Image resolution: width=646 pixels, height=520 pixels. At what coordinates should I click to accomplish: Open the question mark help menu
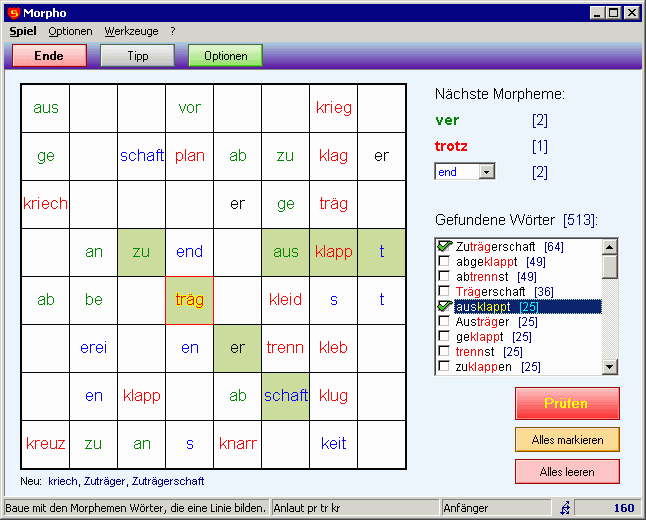coord(173,31)
